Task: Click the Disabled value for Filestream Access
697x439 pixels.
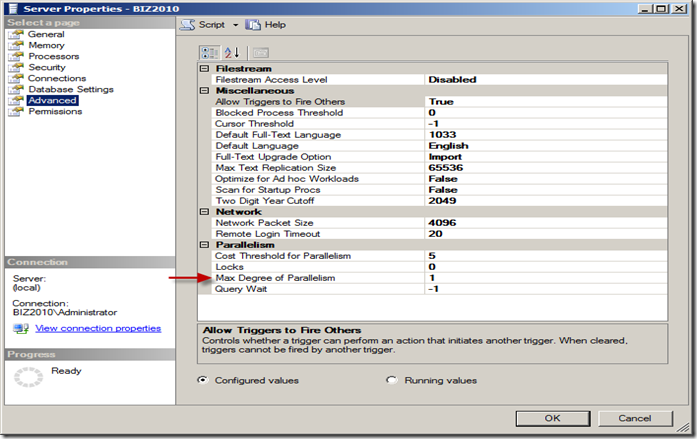Action: pyautogui.click(x=546, y=80)
